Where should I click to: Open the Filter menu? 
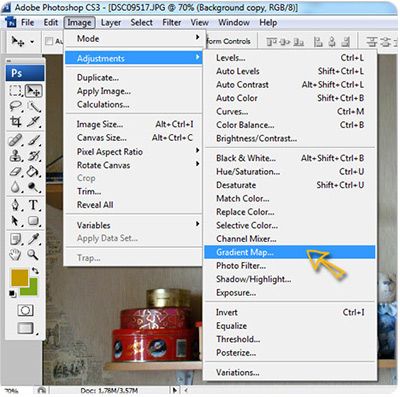tap(172, 23)
